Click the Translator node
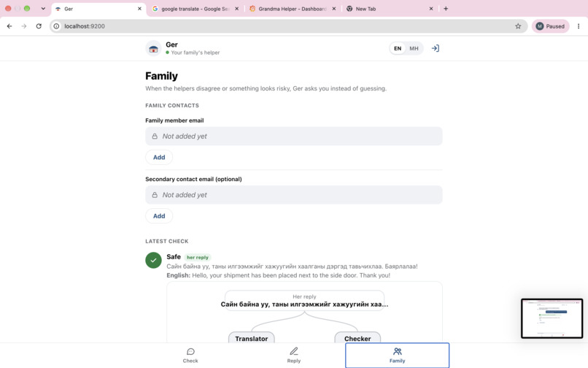 tap(251, 337)
